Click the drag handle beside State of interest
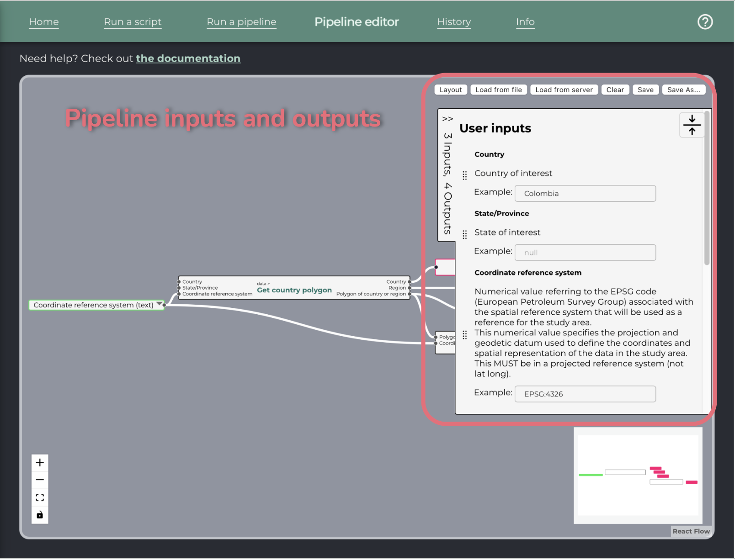The width and height of the screenshot is (735, 560). click(464, 234)
